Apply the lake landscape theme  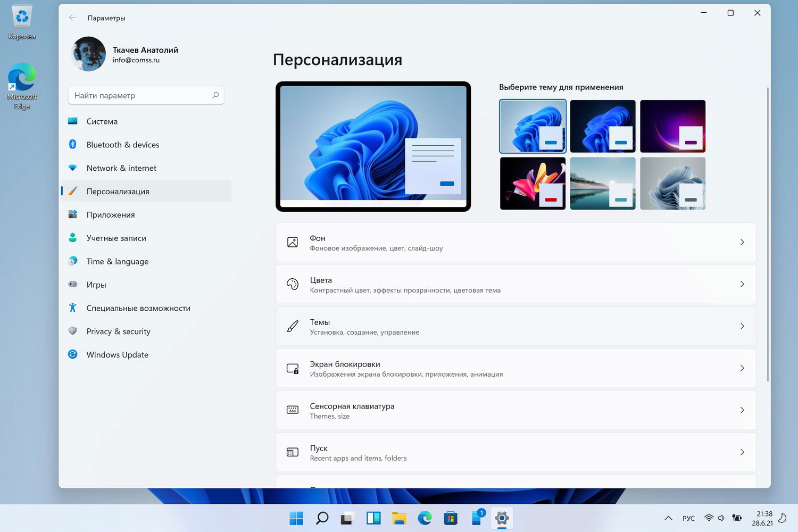pyautogui.click(x=603, y=183)
